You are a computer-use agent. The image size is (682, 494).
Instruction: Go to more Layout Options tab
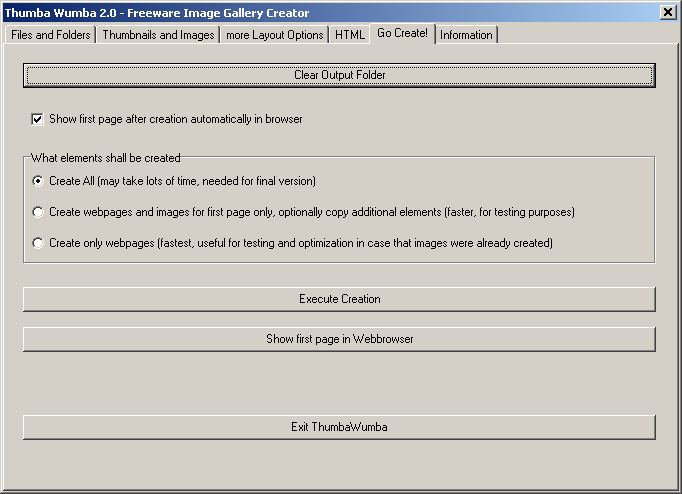coord(274,35)
